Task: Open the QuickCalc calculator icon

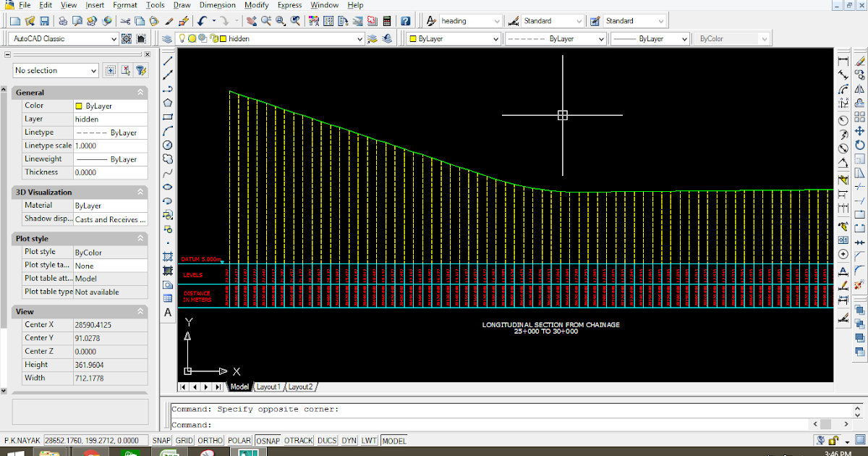Action: 387,21
